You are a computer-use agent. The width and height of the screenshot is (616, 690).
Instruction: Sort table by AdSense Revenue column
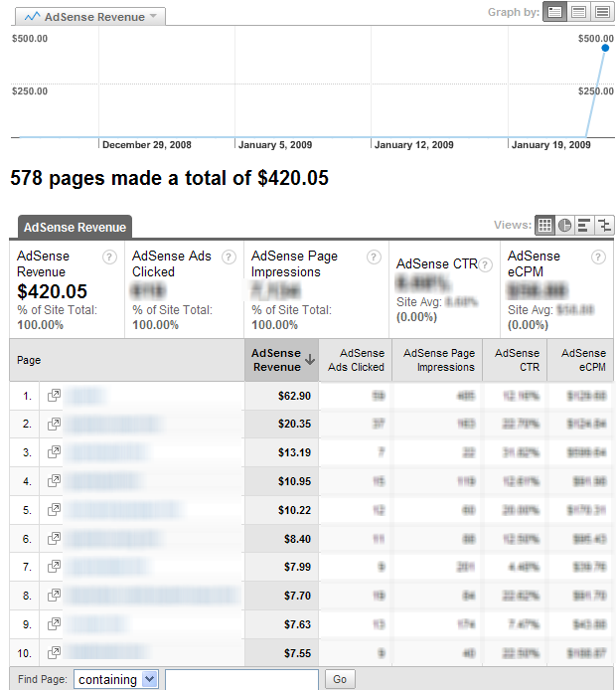coord(282,360)
